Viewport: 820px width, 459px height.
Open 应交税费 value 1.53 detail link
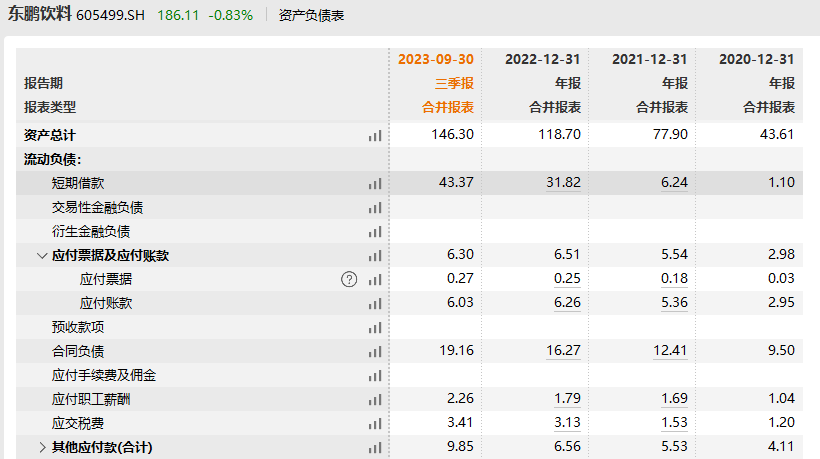pos(674,423)
